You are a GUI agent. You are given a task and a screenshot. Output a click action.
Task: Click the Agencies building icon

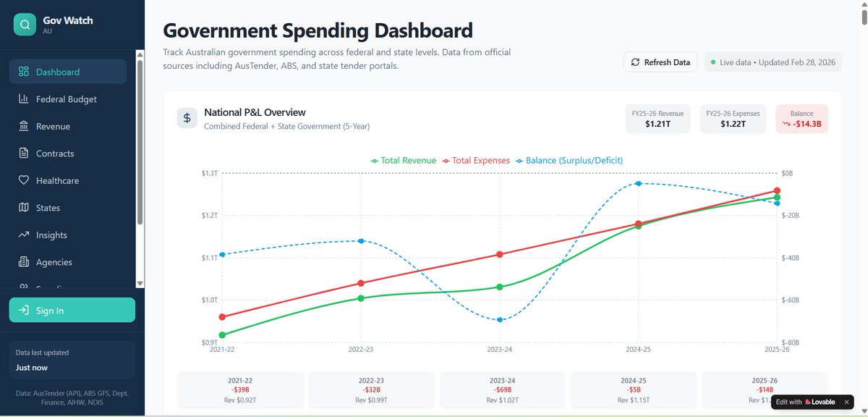[x=23, y=261]
